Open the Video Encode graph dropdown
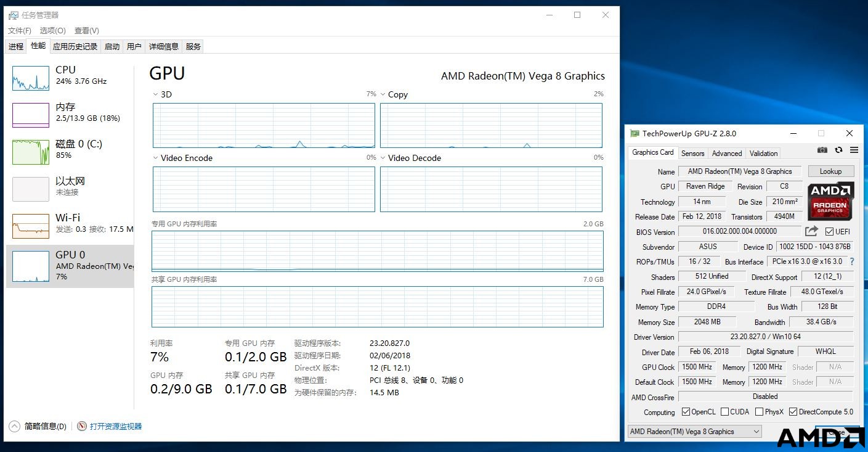Screen dimensions: 868x452 (155, 158)
